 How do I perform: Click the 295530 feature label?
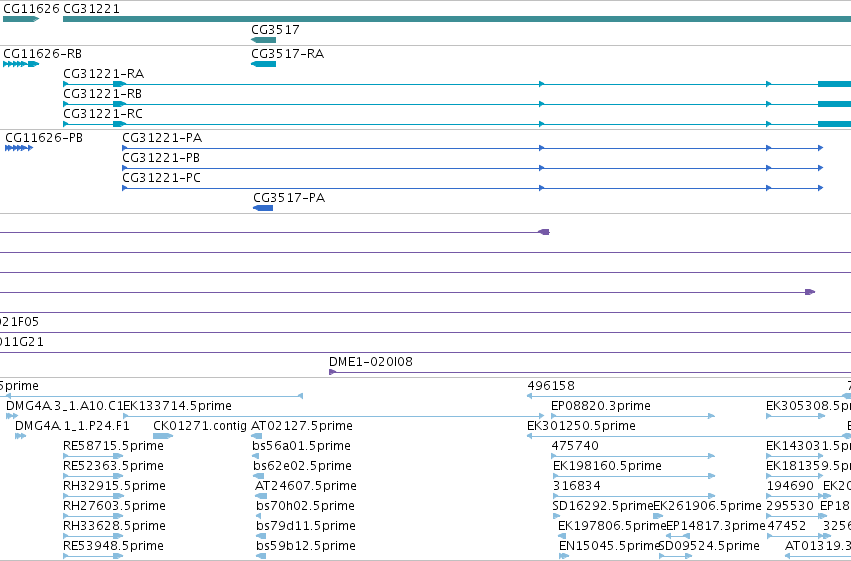tap(790, 506)
